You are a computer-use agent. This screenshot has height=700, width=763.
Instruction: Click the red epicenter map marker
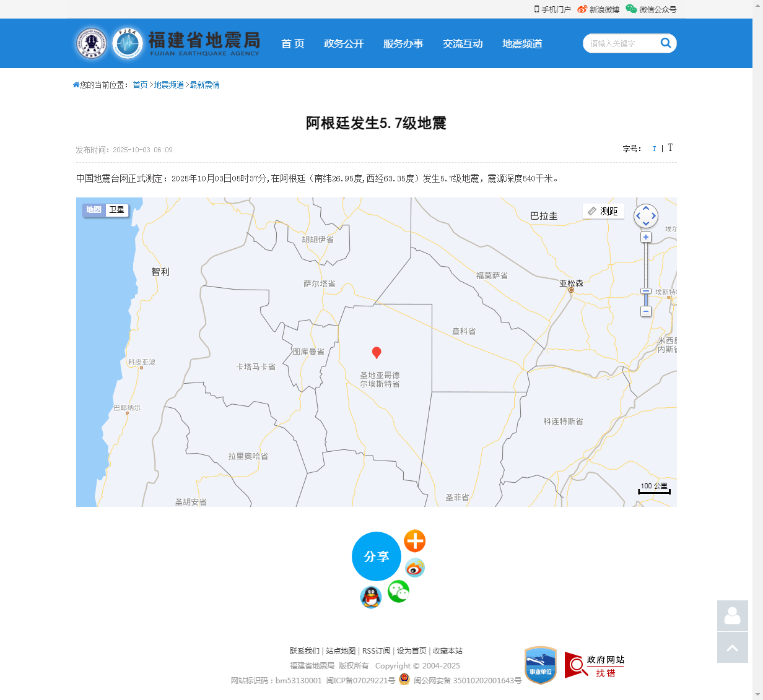(x=376, y=353)
